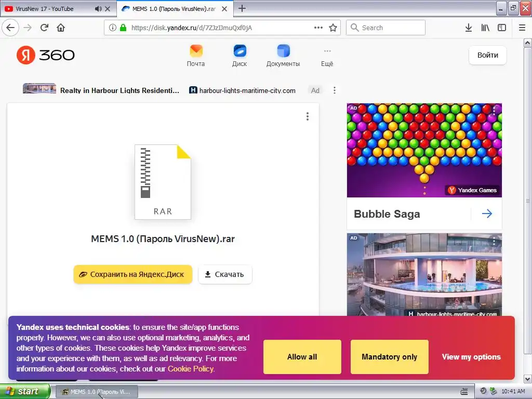
Task: Reload the current Yandex Disk page
Action: tap(44, 28)
